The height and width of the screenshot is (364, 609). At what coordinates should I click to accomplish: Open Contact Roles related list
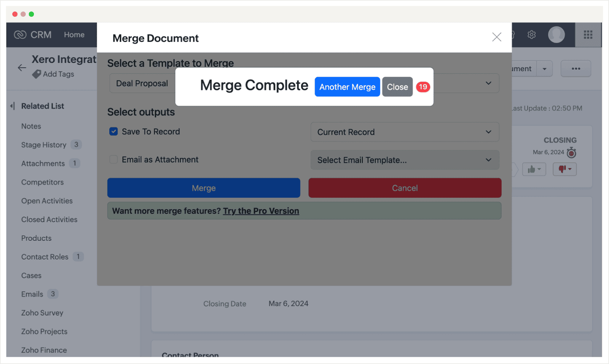pyautogui.click(x=45, y=257)
